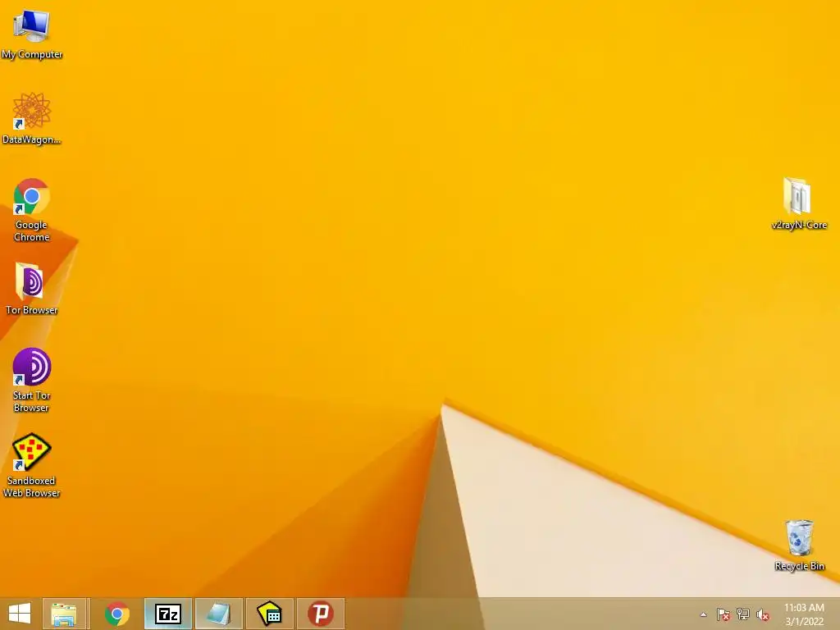Click the muted volume tray icon
This screenshot has width=840, height=630.
[763, 614]
